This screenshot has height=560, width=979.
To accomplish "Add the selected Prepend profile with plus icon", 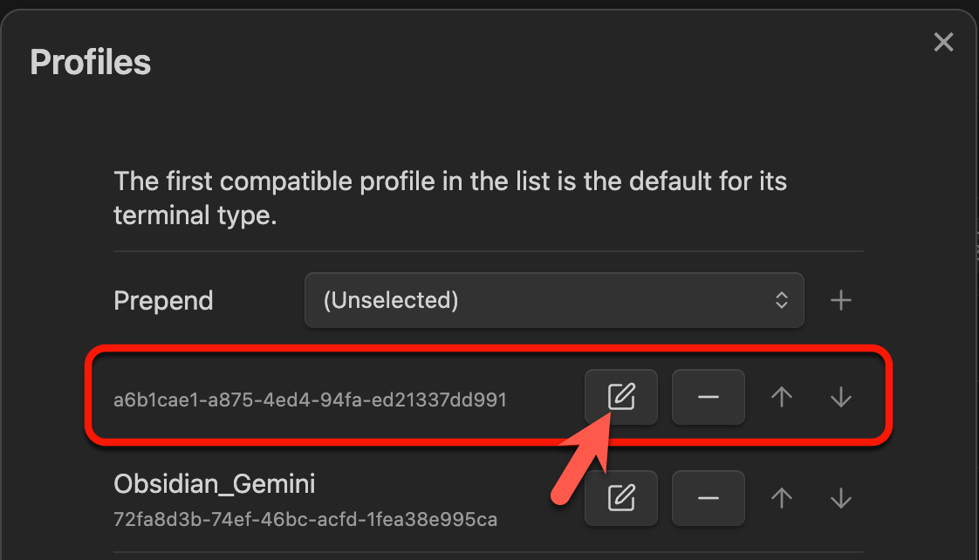I will pos(840,301).
